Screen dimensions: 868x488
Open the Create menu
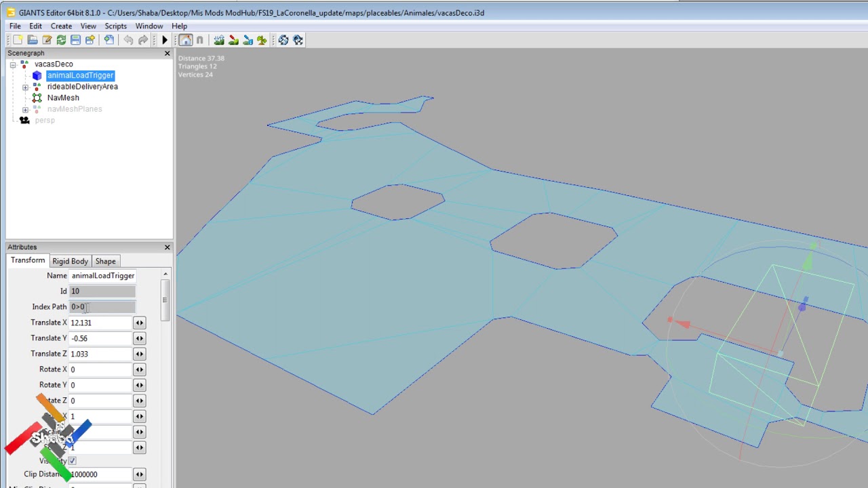(x=61, y=26)
